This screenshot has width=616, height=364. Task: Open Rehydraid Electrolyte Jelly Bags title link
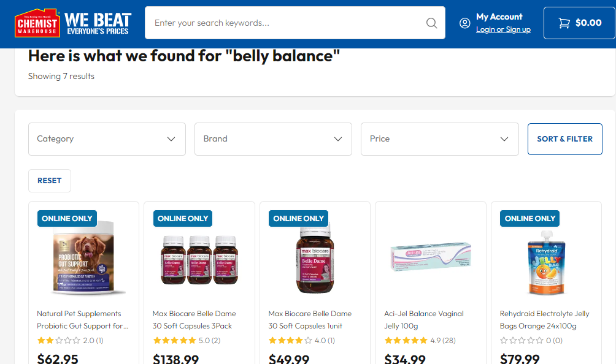544,320
